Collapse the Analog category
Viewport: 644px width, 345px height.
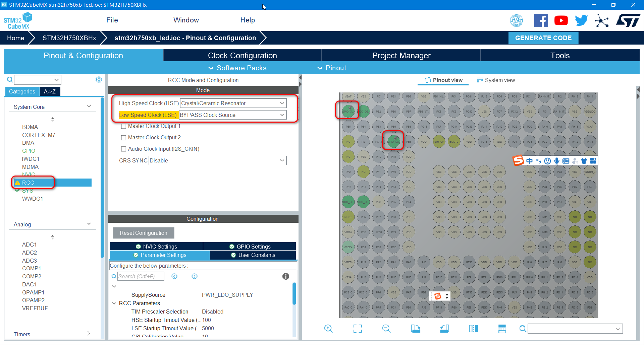click(x=89, y=224)
